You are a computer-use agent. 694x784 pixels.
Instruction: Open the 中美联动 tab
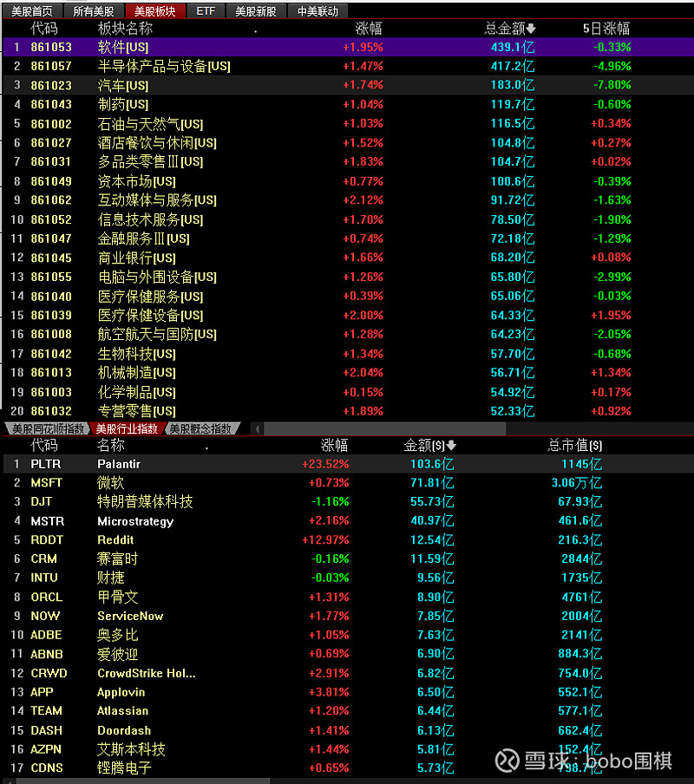318,11
